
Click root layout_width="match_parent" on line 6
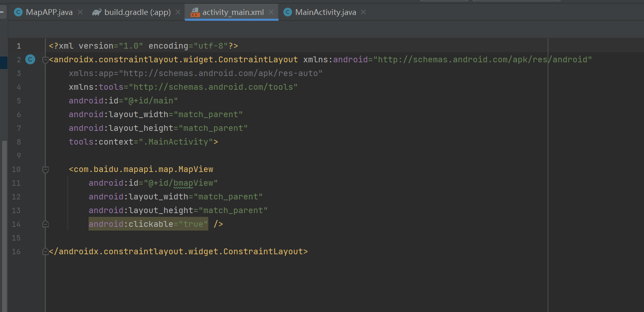point(156,114)
